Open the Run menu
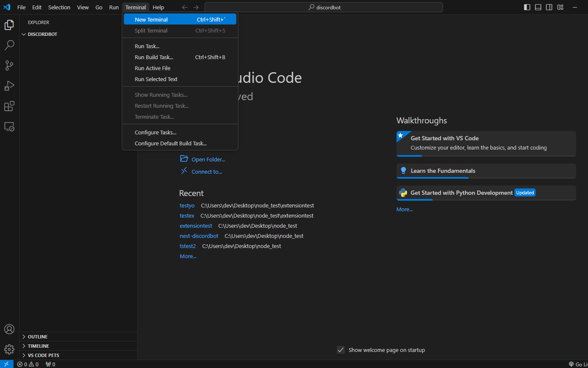The height and width of the screenshot is (368, 588). (x=114, y=7)
